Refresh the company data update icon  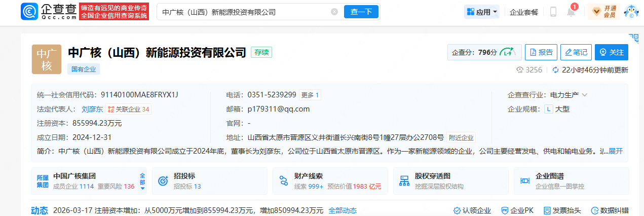point(555,70)
